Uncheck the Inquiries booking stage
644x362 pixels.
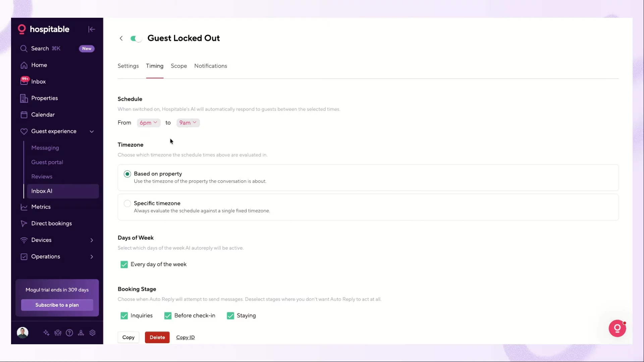pos(124,316)
